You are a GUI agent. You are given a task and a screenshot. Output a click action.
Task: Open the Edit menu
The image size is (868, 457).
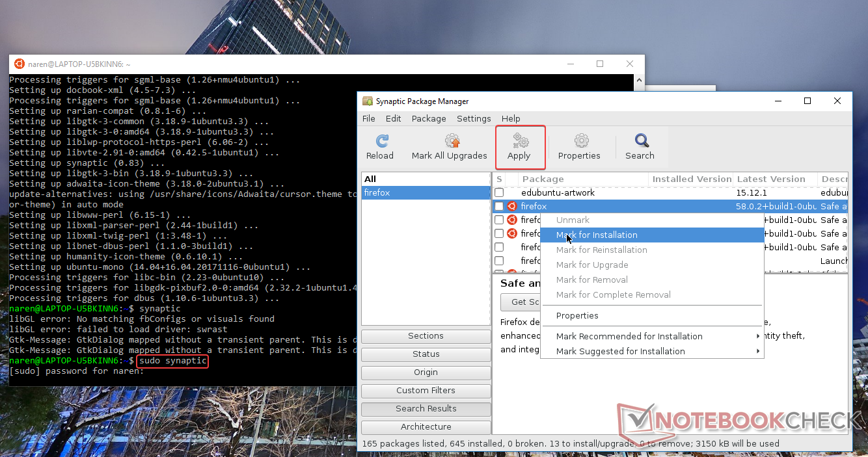(393, 118)
